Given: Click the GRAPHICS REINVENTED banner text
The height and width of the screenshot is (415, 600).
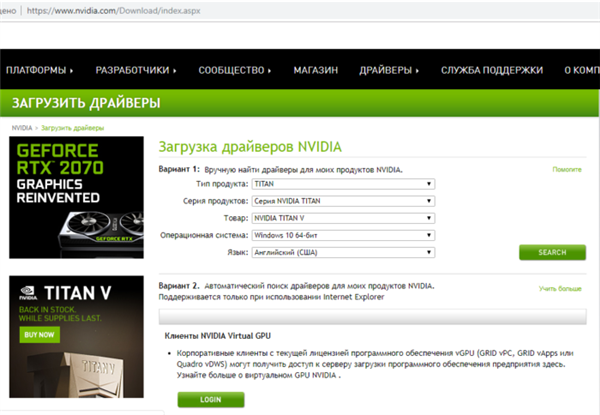Looking at the screenshot, I should tap(58, 191).
